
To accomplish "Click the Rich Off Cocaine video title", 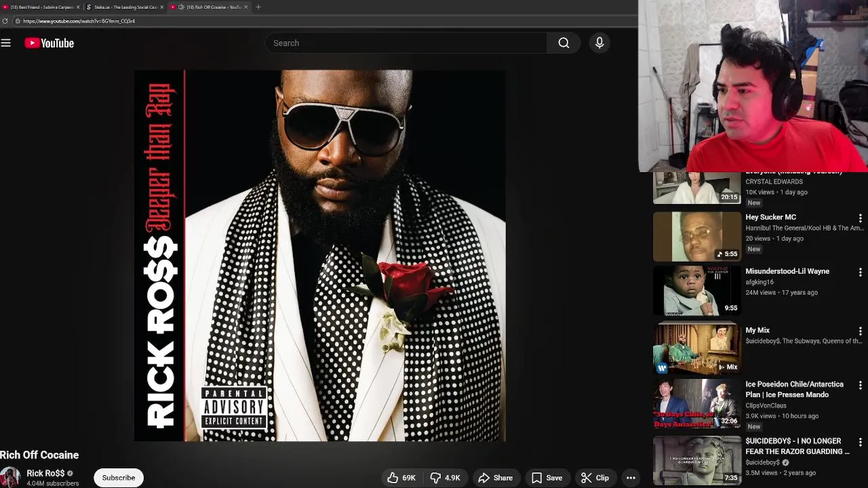I will point(39,455).
